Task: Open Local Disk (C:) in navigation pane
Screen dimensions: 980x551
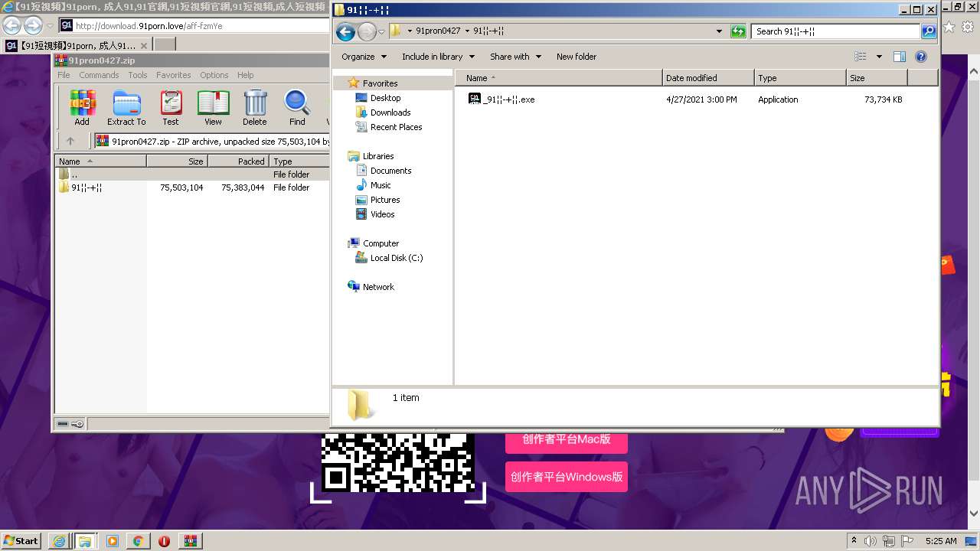Action: 396,258
